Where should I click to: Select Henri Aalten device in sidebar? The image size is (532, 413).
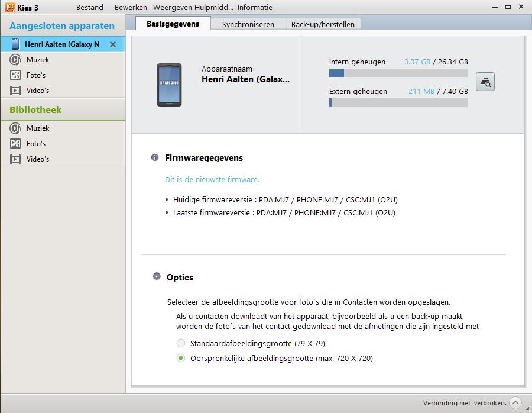(61, 44)
